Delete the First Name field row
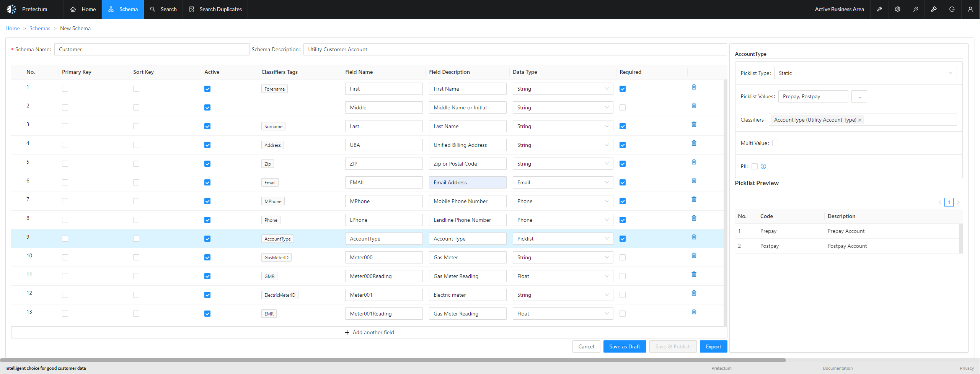The width and height of the screenshot is (980, 374). [x=694, y=87]
